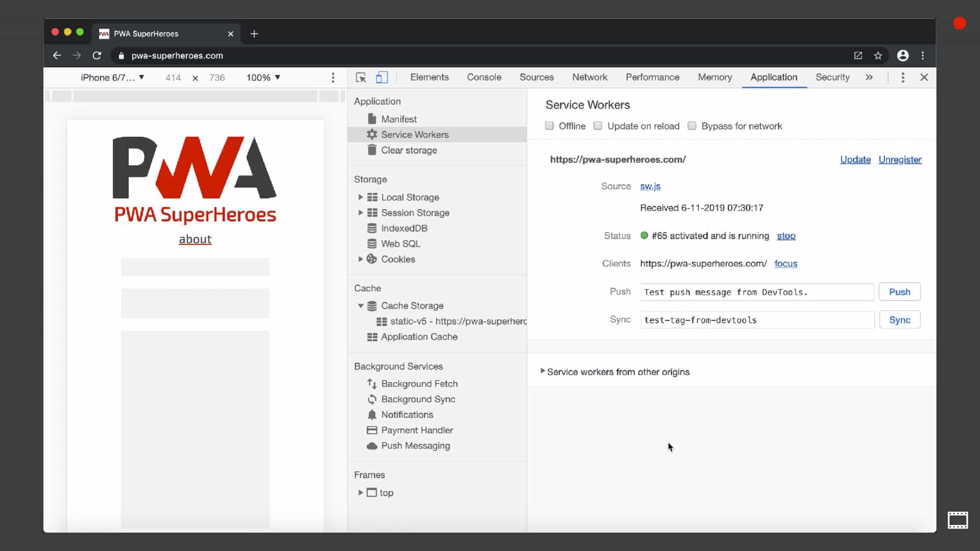Click the Sync tag input field

point(757,320)
